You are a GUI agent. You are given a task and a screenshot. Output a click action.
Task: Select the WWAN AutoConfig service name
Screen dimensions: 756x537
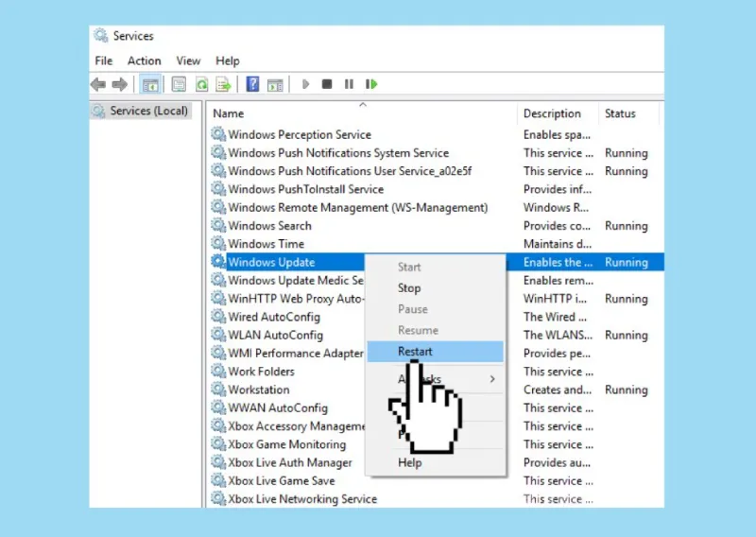[x=278, y=408]
